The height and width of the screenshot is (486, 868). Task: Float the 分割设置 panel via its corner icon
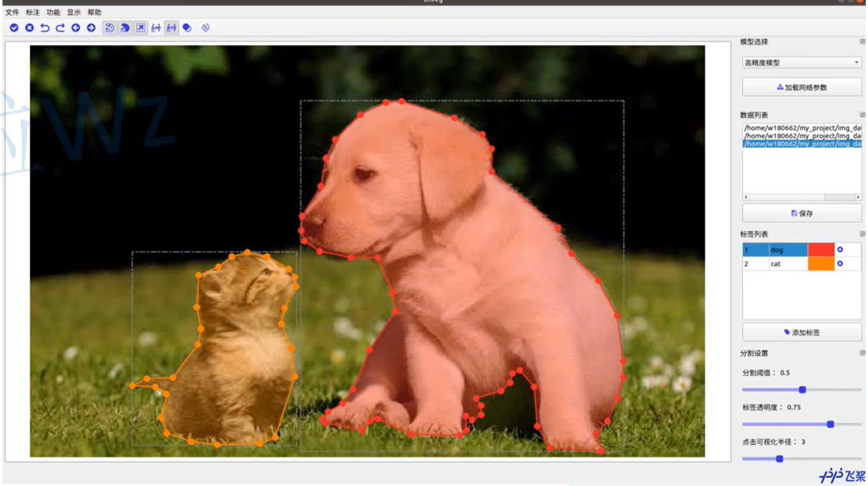click(x=862, y=353)
